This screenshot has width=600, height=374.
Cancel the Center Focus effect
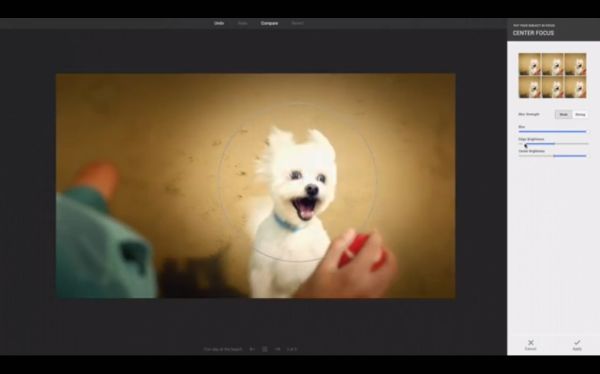[x=530, y=345]
